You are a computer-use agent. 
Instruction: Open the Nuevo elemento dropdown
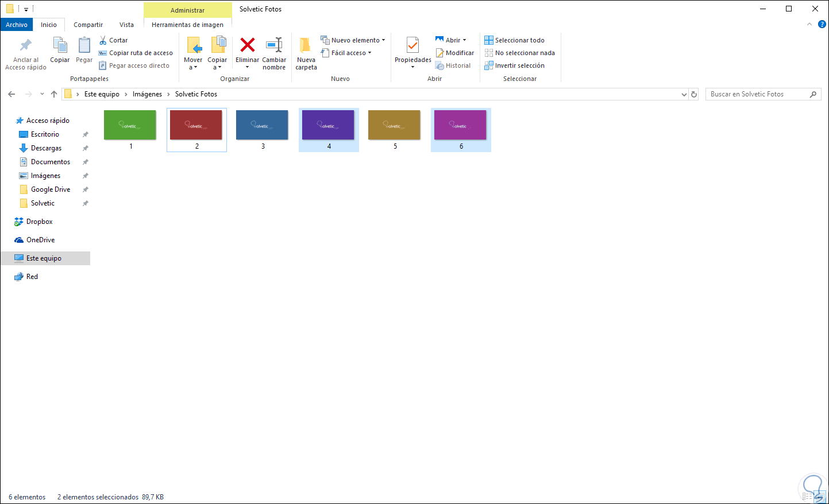(353, 40)
